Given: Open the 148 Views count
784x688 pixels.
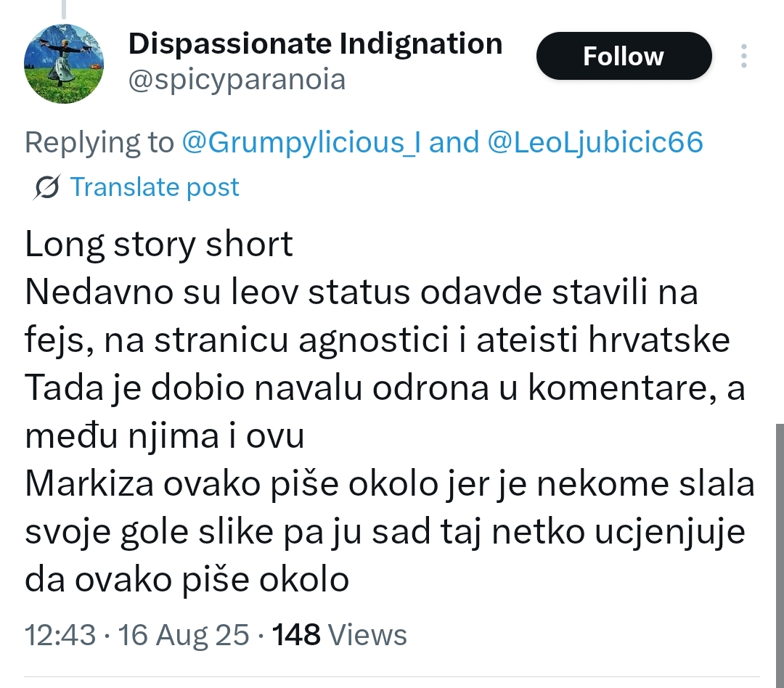Looking at the screenshot, I should coord(340,635).
